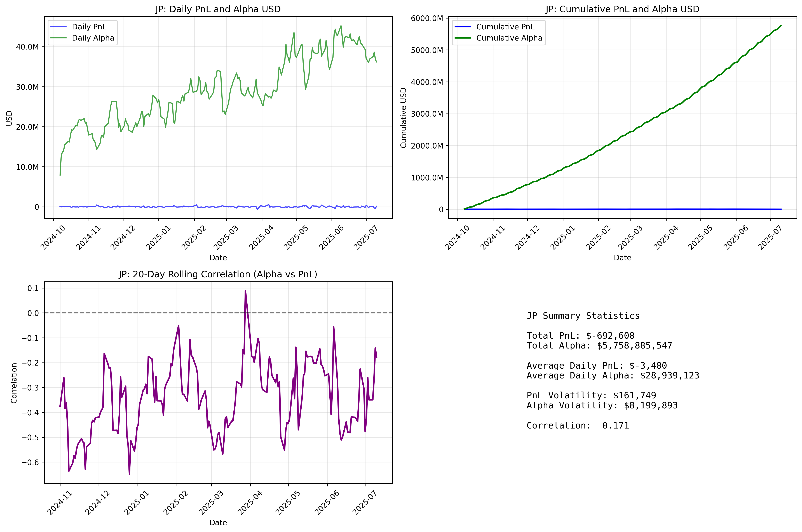
Task: Click the 6000.0M y-axis tick label
Action: pos(427,18)
